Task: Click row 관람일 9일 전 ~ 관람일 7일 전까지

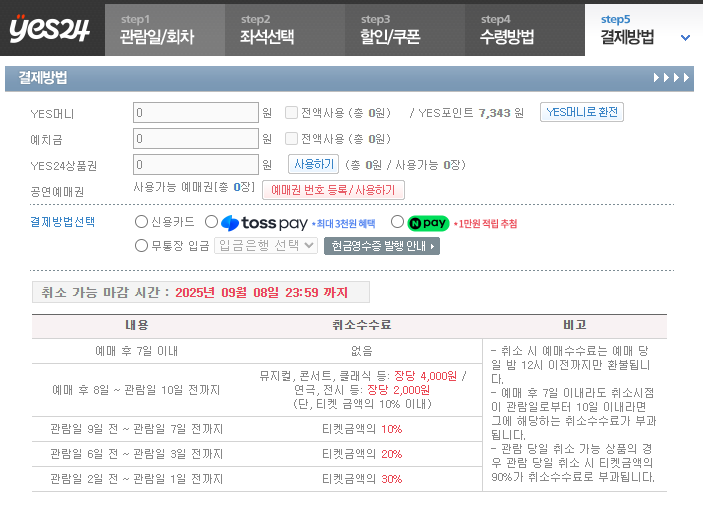Action: coord(136,429)
